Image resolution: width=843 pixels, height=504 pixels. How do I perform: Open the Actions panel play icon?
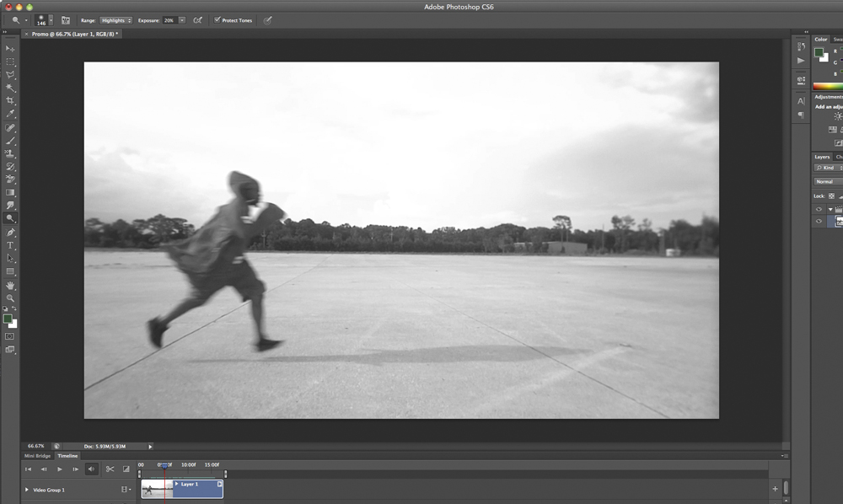click(801, 61)
